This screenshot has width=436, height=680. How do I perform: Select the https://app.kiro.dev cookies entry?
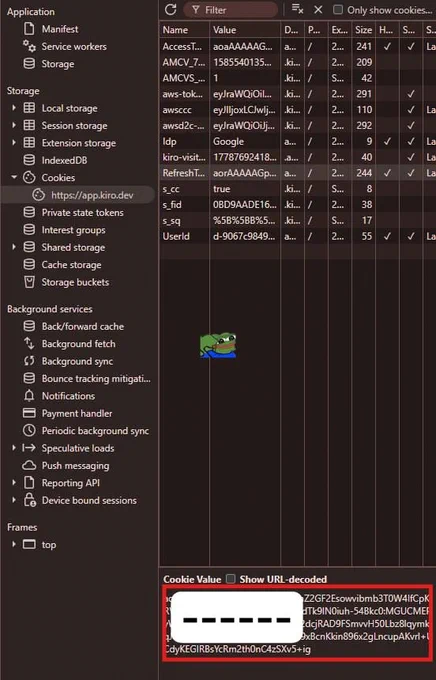pyautogui.click(x=78, y=195)
